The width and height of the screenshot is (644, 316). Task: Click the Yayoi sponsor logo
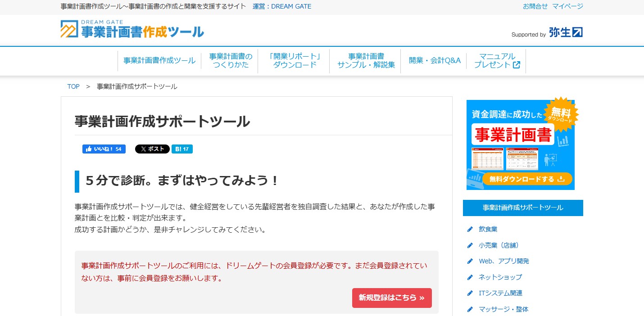(x=566, y=32)
